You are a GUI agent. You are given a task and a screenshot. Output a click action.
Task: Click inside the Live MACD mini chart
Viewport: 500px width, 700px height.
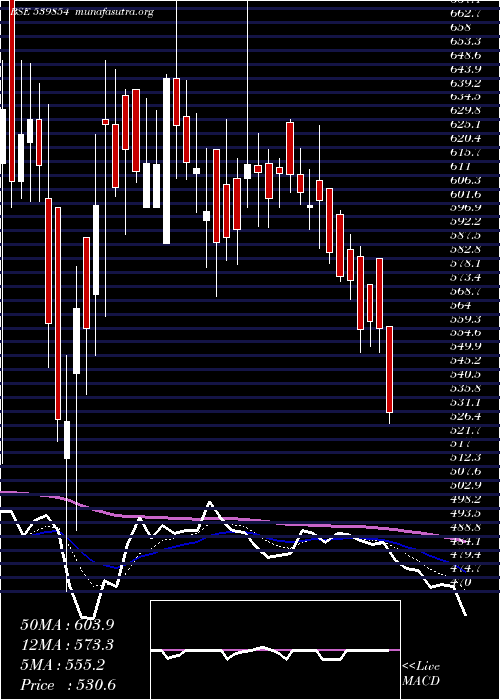(275, 650)
